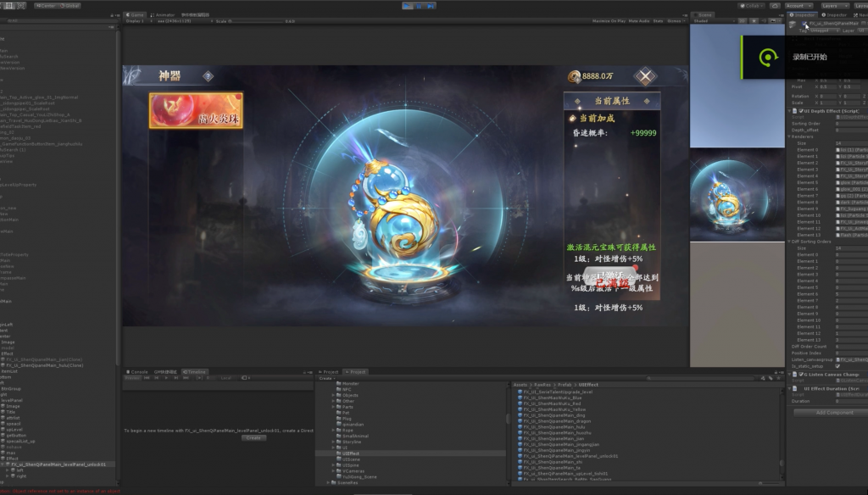Image resolution: width=868 pixels, height=495 pixels.
Task: Switch to the Timeline tab
Action: click(x=194, y=372)
